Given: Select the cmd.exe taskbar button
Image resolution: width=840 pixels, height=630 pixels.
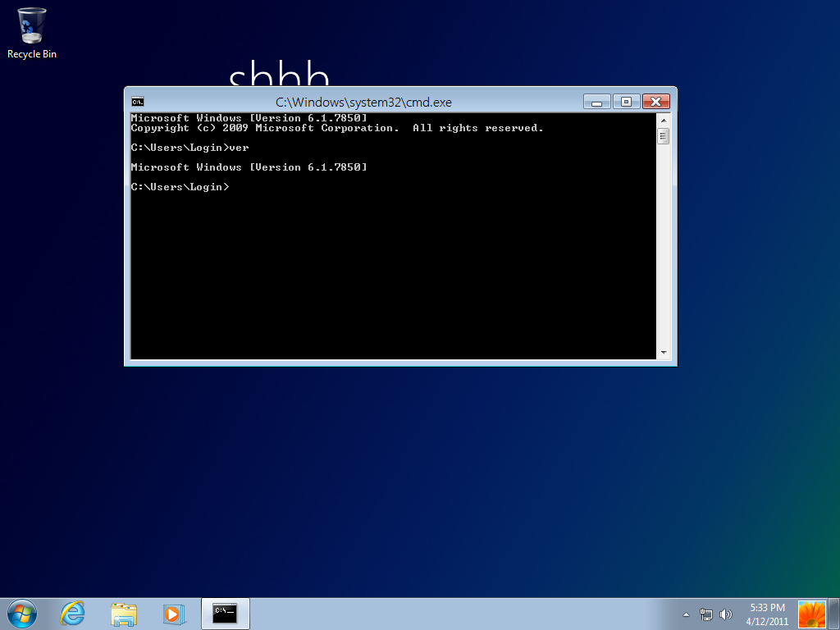Looking at the screenshot, I should [225, 614].
